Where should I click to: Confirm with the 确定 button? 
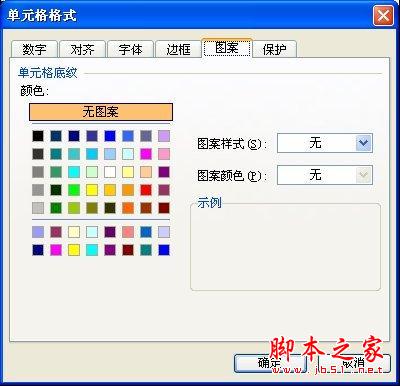pyautogui.click(x=270, y=363)
